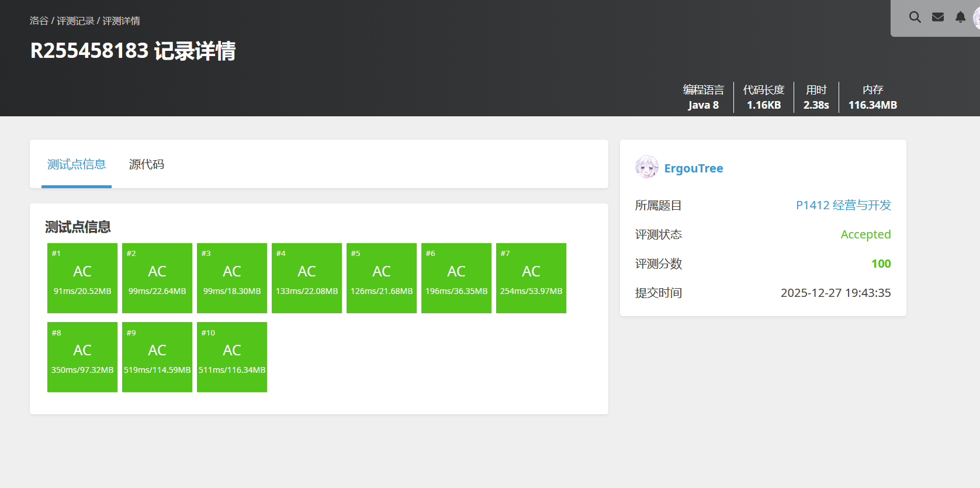The width and height of the screenshot is (980, 488).
Task: Open the ErgouTree username link
Action: (x=694, y=168)
